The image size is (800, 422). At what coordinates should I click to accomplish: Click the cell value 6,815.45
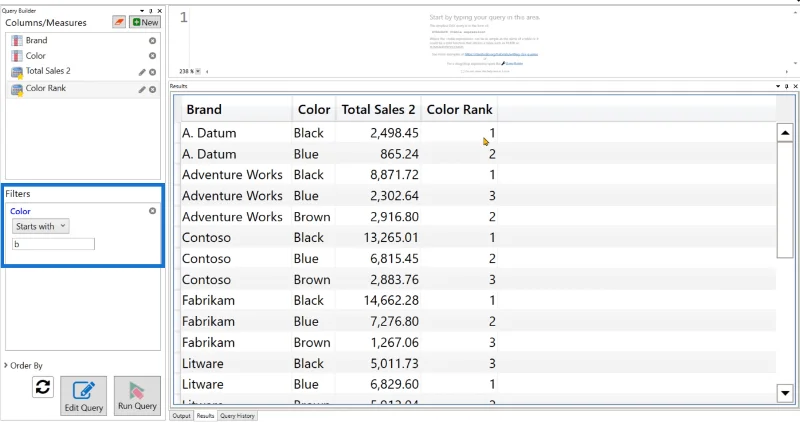tap(394, 259)
